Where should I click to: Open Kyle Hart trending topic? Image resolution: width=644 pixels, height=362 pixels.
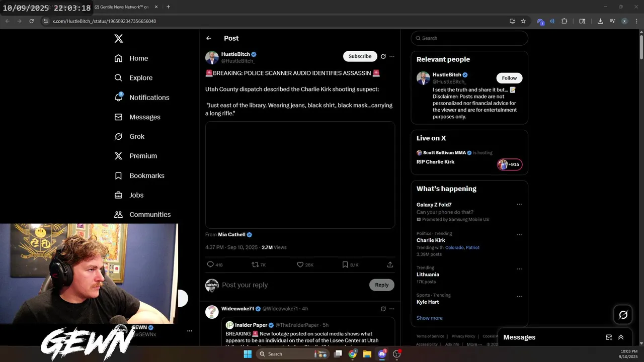(x=428, y=302)
